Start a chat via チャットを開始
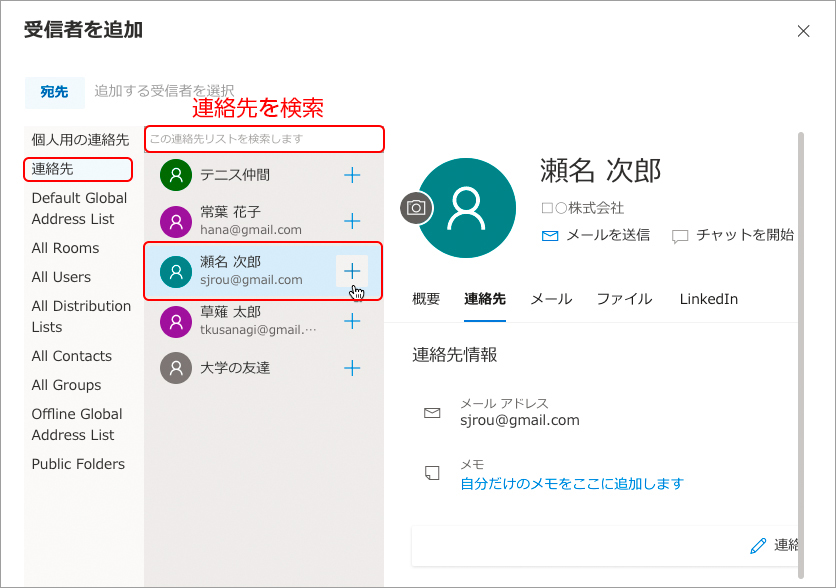Viewport: 836px width, 588px height. pos(733,236)
